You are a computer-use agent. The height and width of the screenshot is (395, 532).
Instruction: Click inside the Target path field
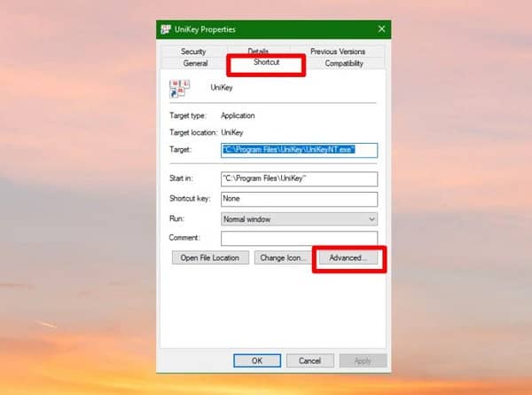(299, 150)
